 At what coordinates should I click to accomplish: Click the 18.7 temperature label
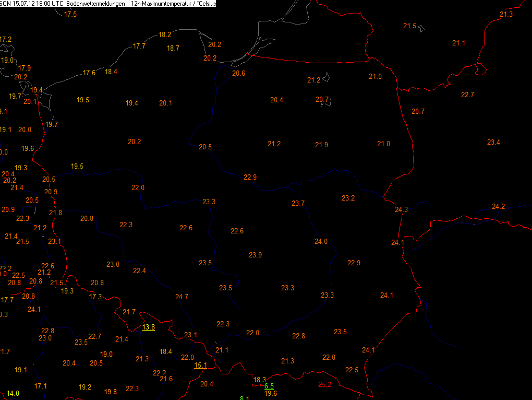[x=173, y=48]
